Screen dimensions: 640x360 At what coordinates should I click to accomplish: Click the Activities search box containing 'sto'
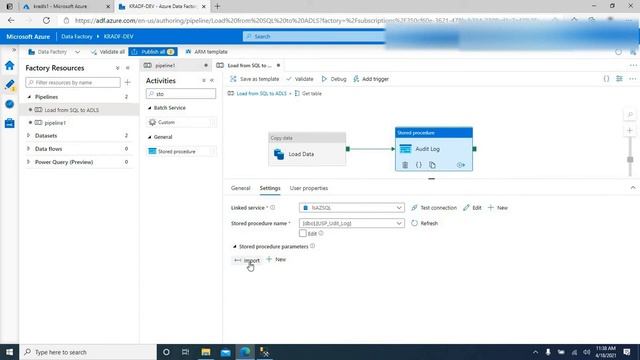181,94
